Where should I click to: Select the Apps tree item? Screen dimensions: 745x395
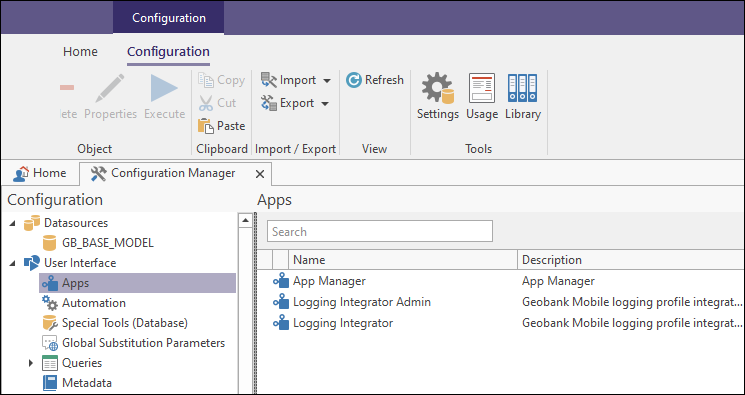pos(138,283)
